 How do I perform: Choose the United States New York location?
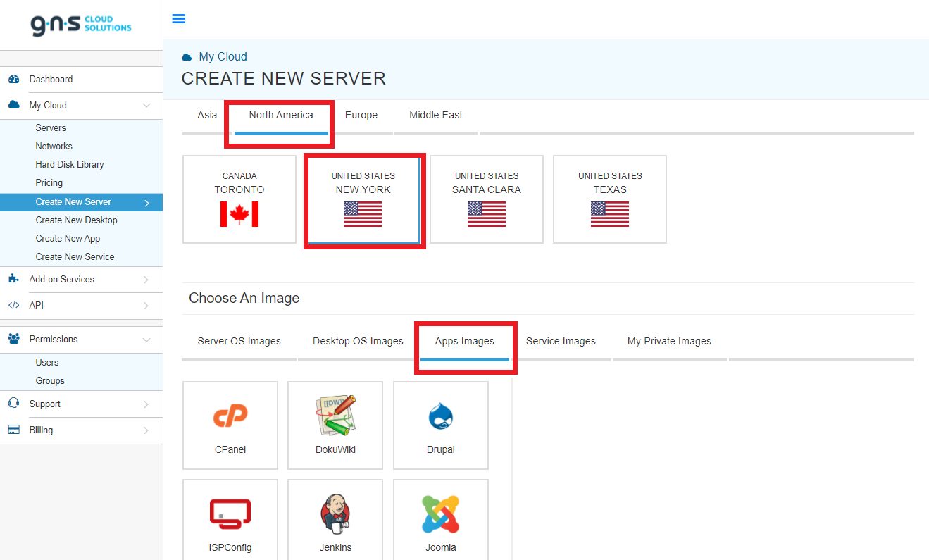(x=363, y=199)
